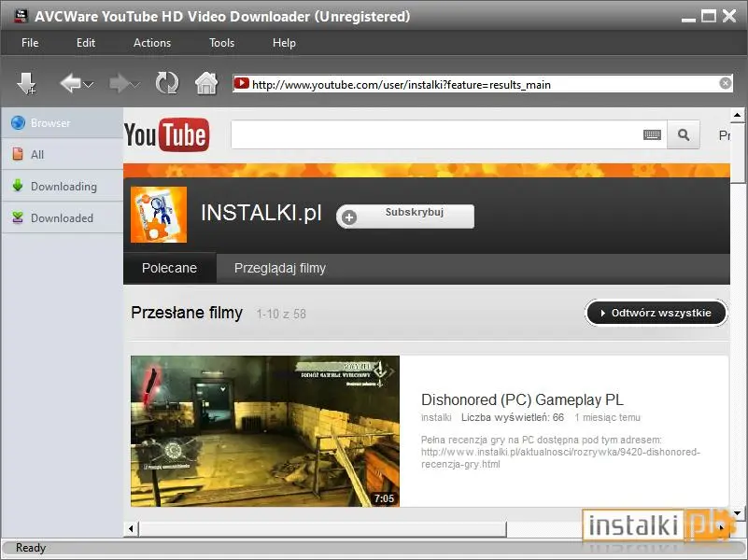This screenshot has width=748, height=560.
Task: Click the Odtwórz wszystkie button
Action: [x=656, y=313]
